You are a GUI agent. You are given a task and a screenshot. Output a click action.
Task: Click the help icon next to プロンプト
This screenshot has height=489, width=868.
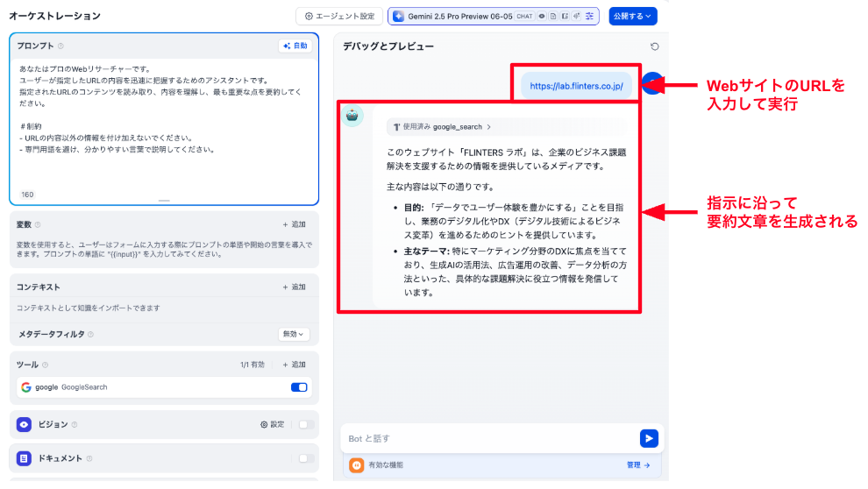[60, 46]
